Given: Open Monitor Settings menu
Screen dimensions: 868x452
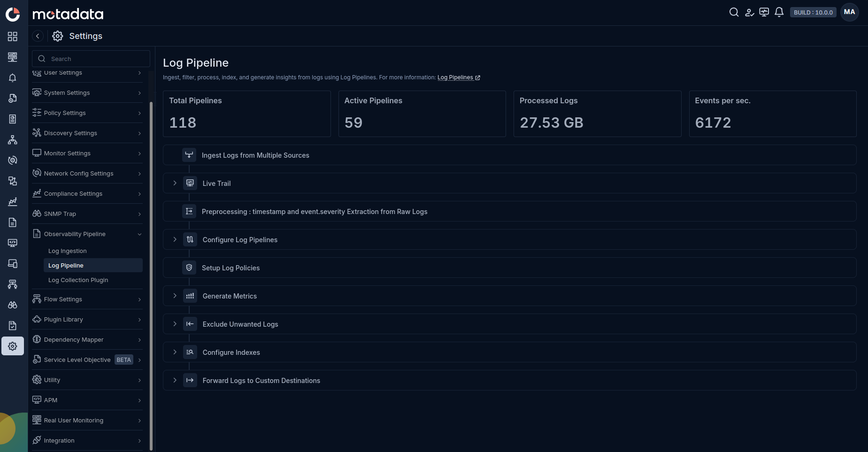Looking at the screenshot, I should (x=87, y=153).
